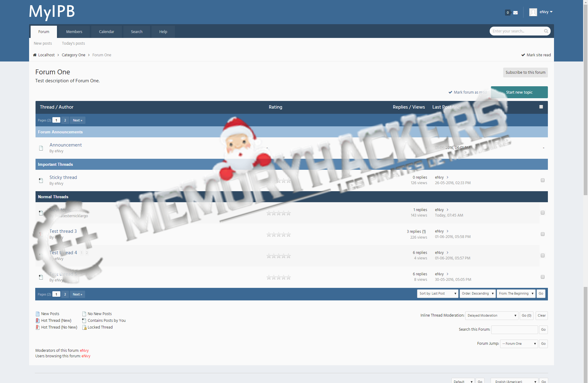Go to last post arrow for New topic
588x383 pixels.
447,210
